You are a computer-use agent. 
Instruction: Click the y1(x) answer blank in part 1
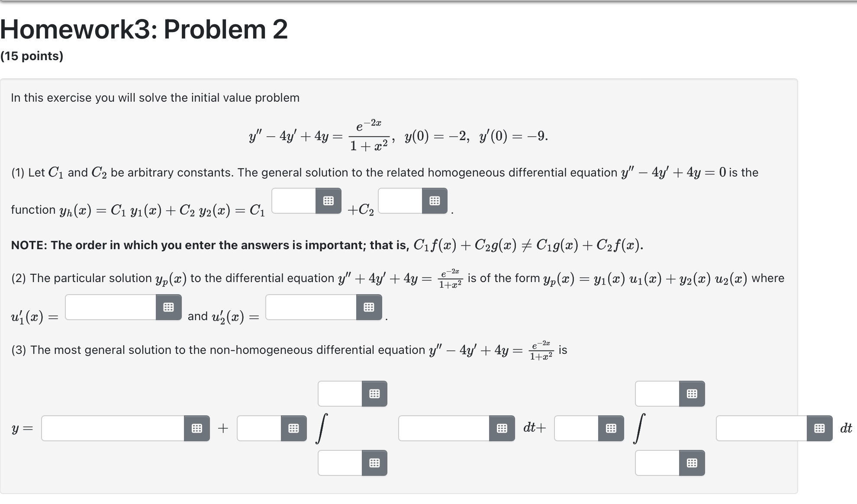point(294,200)
